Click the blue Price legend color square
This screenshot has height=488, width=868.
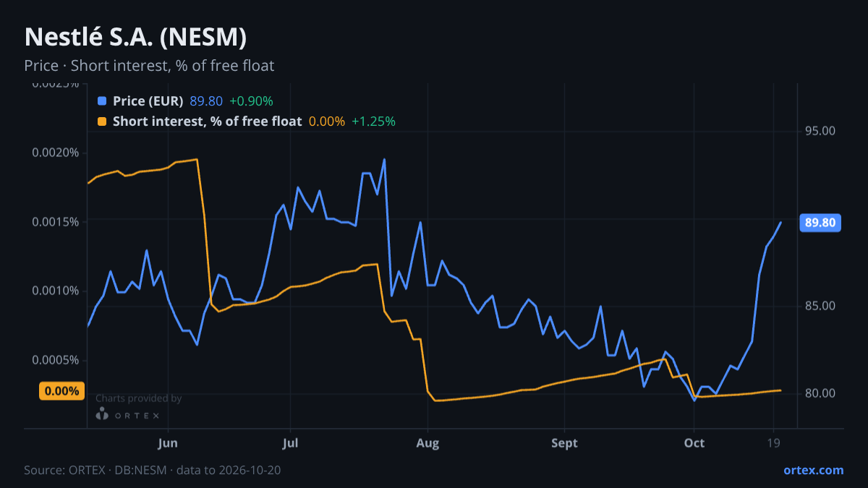coord(102,101)
